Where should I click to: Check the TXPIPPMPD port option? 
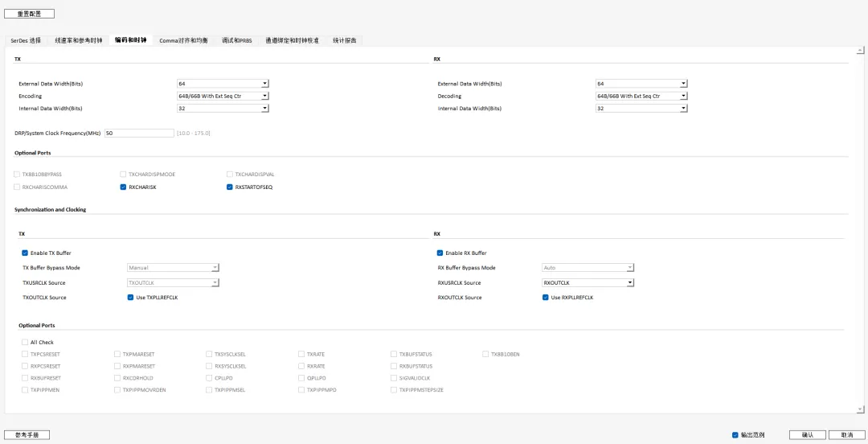(x=301, y=389)
